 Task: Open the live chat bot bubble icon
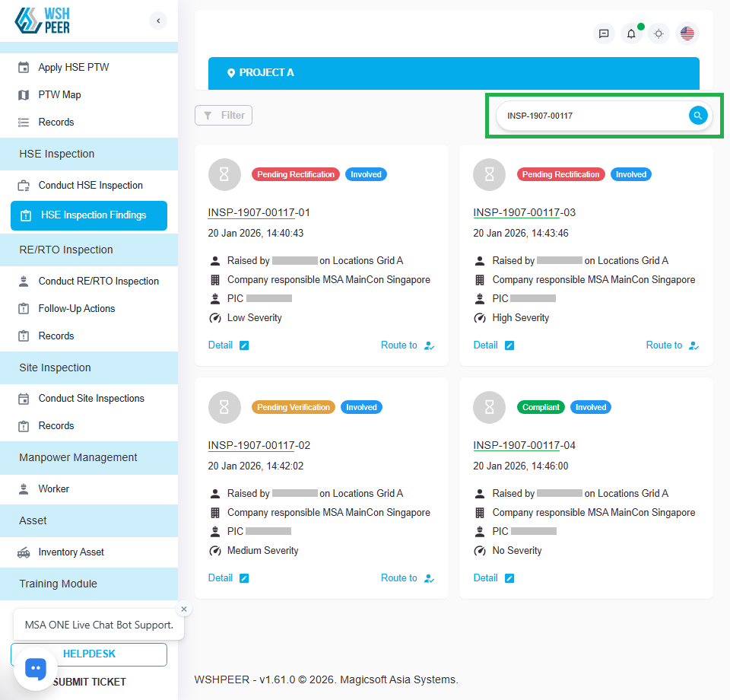(x=36, y=669)
